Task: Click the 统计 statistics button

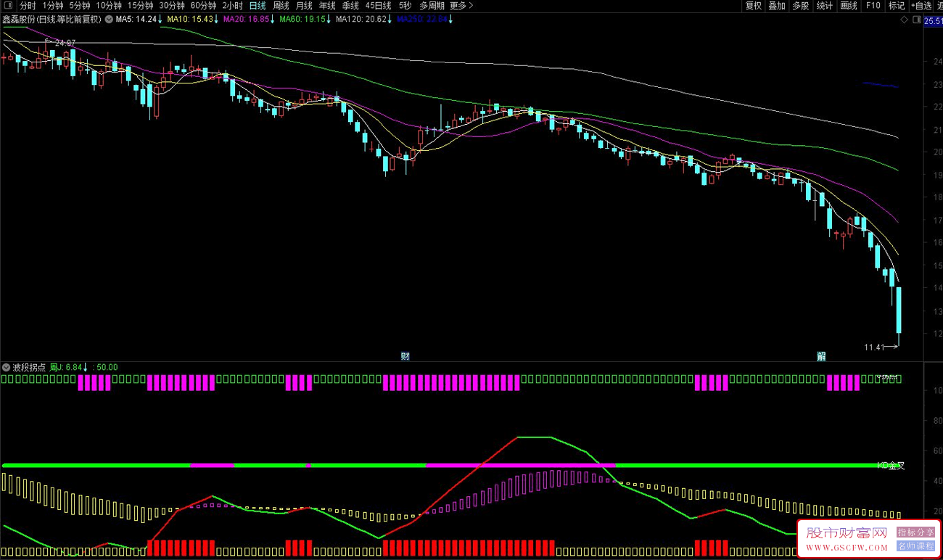Action: [x=825, y=5]
